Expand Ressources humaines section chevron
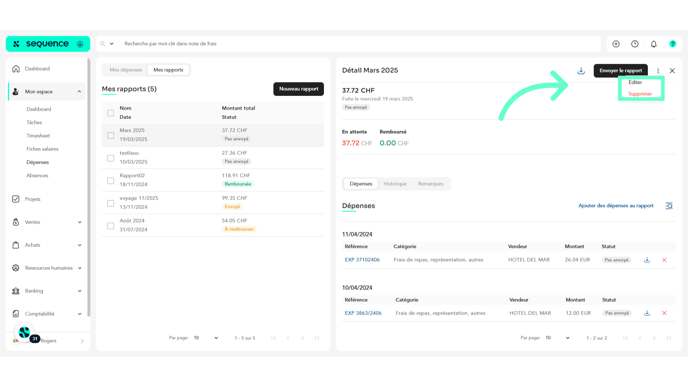Viewport: 688px width, 387px height. click(x=79, y=268)
